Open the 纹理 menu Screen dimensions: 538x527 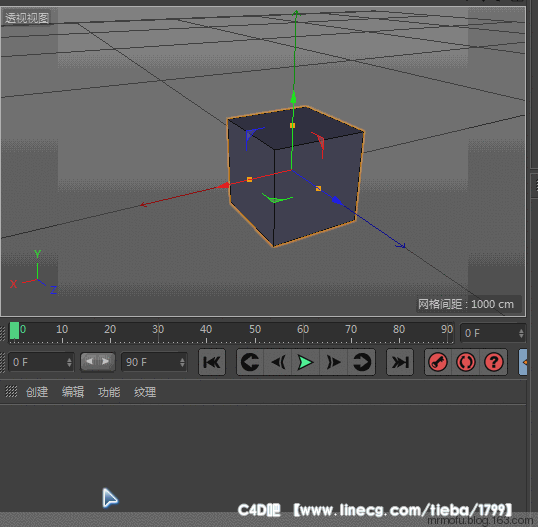tap(145, 392)
